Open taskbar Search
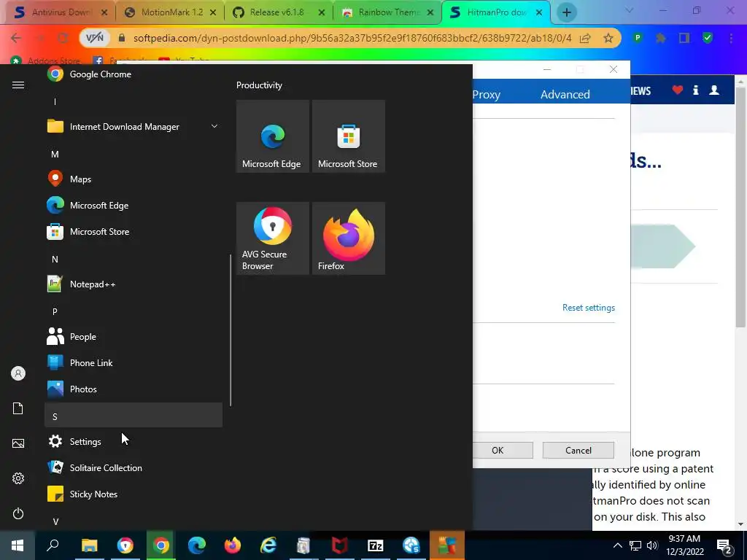The height and width of the screenshot is (560, 747). [x=53, y=545]
